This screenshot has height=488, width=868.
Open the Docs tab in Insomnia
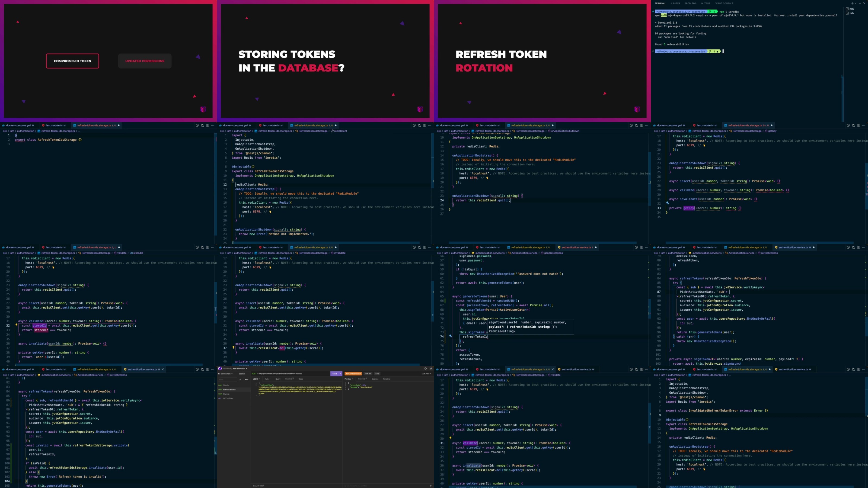(301, 379)
